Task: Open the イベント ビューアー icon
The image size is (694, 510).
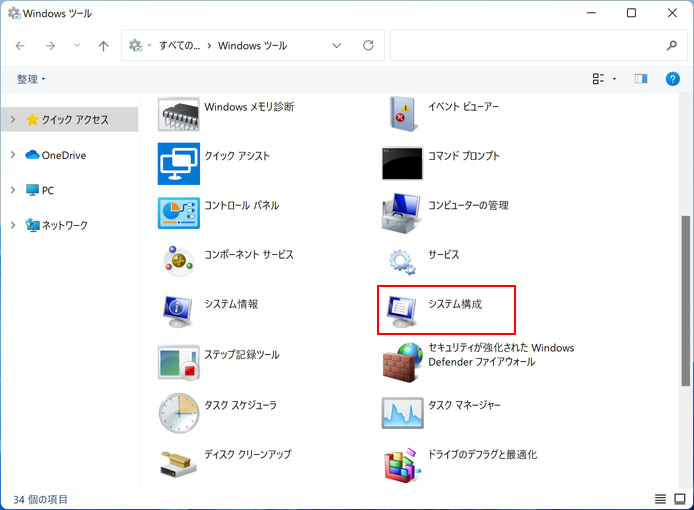Action: [402, 114]
